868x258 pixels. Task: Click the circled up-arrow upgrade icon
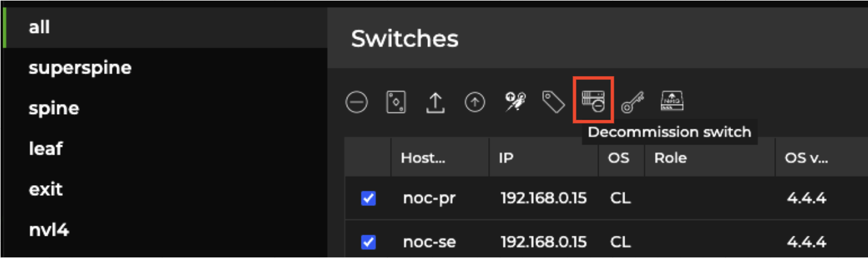tap(474, 102)
